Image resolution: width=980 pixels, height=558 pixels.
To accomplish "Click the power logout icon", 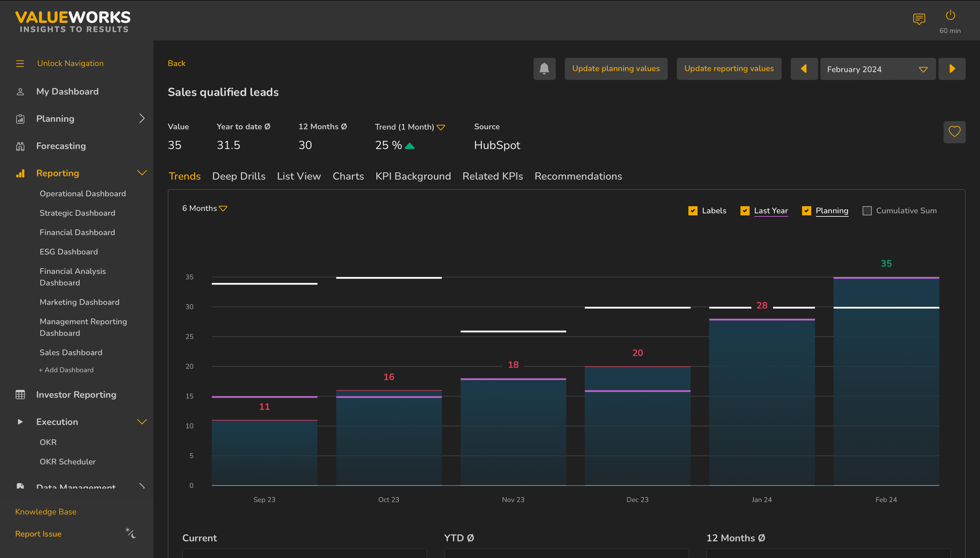I will tap(950, 16).
